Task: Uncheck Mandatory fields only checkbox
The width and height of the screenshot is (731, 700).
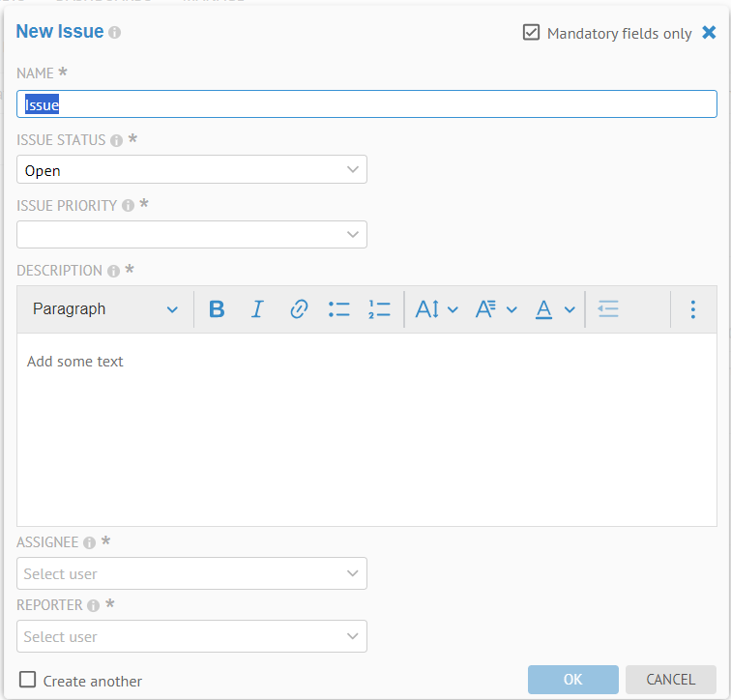Action: pos(531,33)
